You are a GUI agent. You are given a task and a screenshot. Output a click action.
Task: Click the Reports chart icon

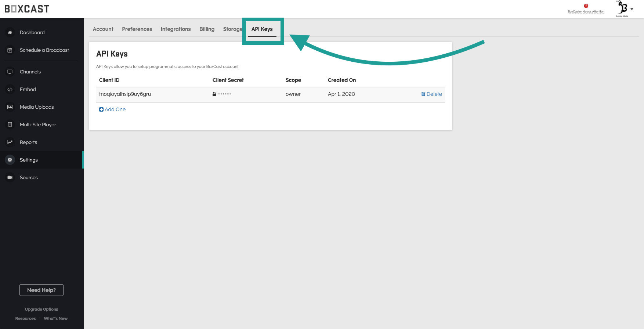coord(10,142)
